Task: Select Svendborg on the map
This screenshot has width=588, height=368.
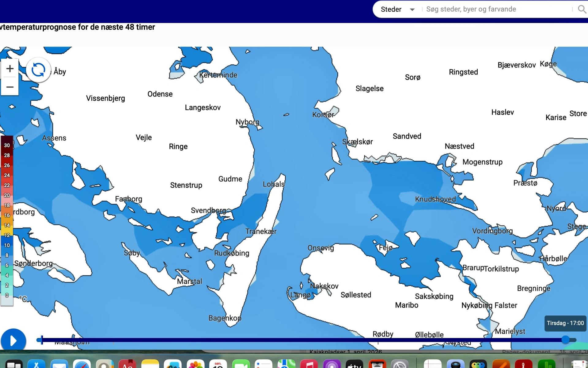Action: (x=208, y=210)
